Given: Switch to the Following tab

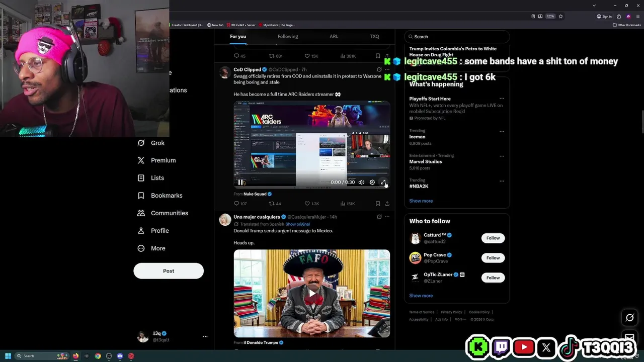Looking at the screenshot, I should point(288,37).
